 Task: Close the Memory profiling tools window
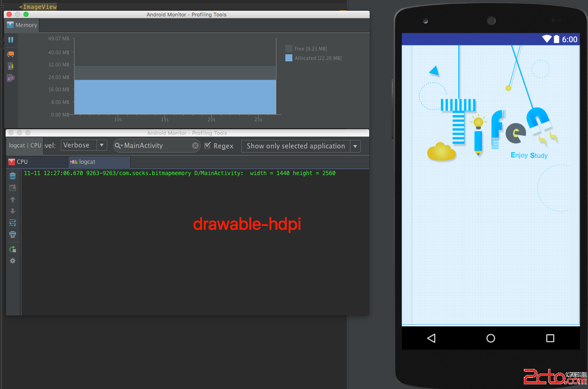point(9,15)
